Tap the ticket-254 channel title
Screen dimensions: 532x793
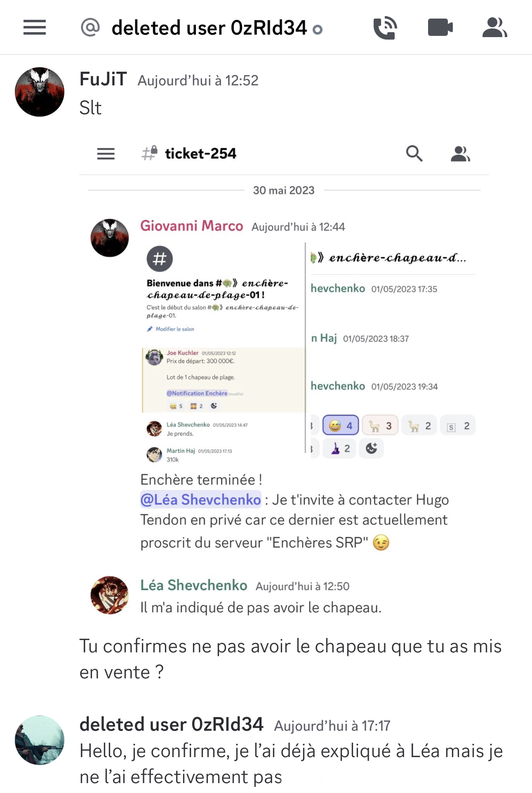point(201,153)
